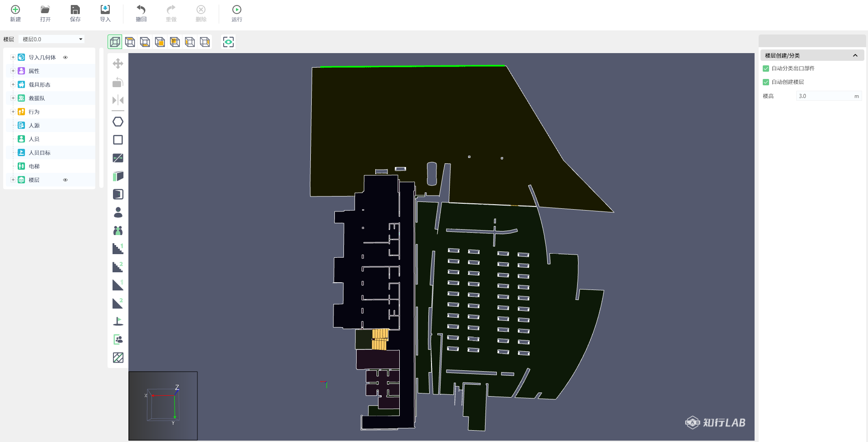Switch to the front face cube view
Image resolution: width=868 pixels, height=442 pixels.
coord(160,42)
